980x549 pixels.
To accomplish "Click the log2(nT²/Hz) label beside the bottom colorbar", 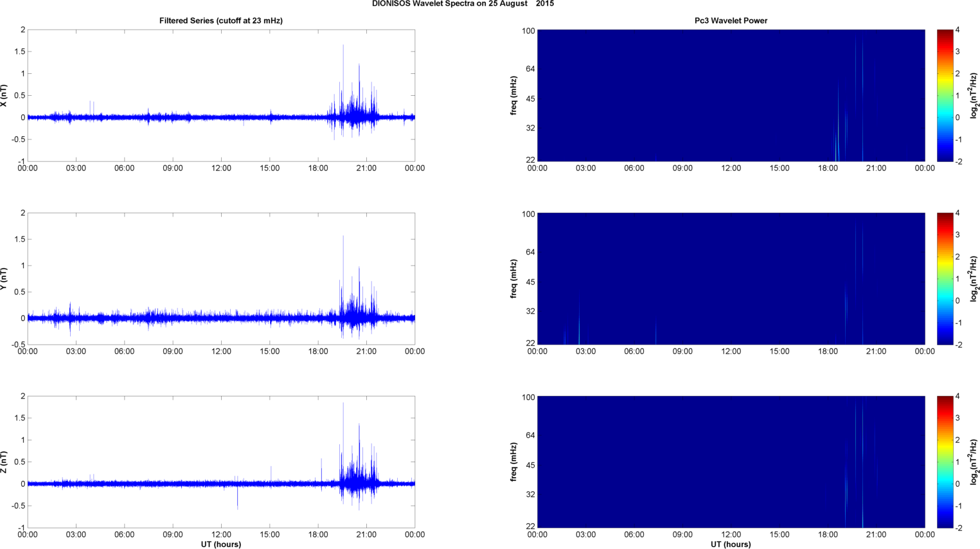I will click(974, 462).
